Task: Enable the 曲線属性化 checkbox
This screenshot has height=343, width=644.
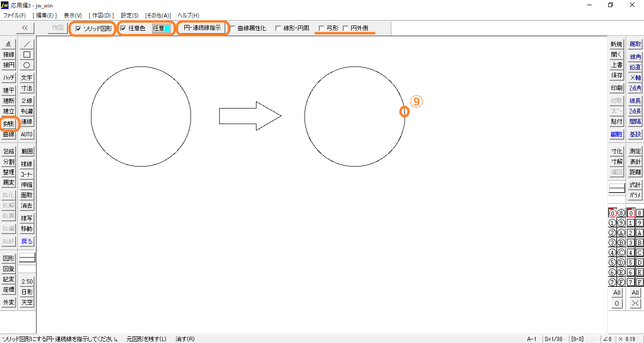Action: pos(233,28)
